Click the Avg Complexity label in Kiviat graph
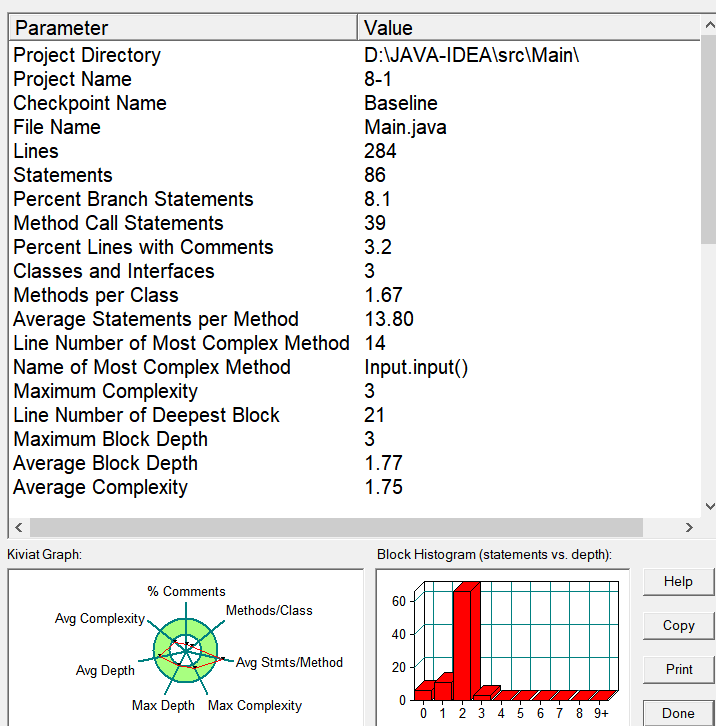This screenshot has width=716, height=726. click(100, 619)
